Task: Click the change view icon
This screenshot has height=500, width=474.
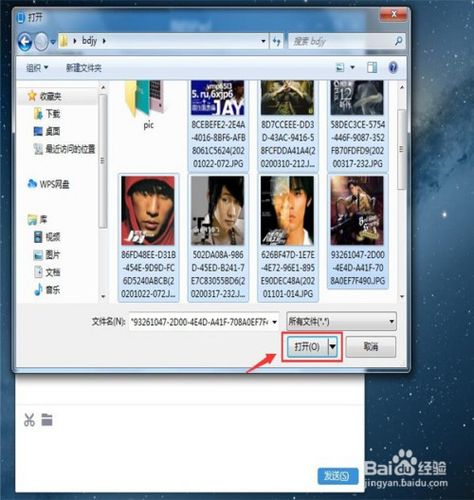Action: (340, 68)
